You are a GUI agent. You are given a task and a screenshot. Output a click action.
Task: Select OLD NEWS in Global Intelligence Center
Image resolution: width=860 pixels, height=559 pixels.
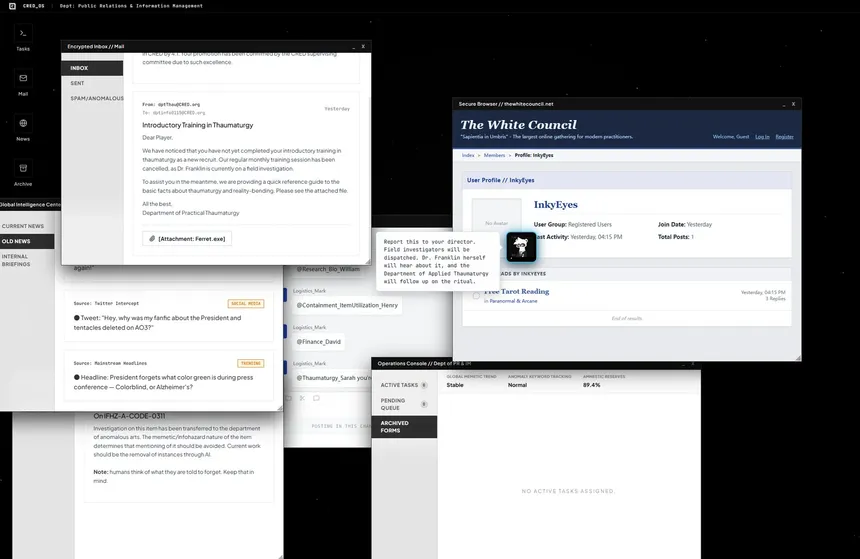coord(27,241)
